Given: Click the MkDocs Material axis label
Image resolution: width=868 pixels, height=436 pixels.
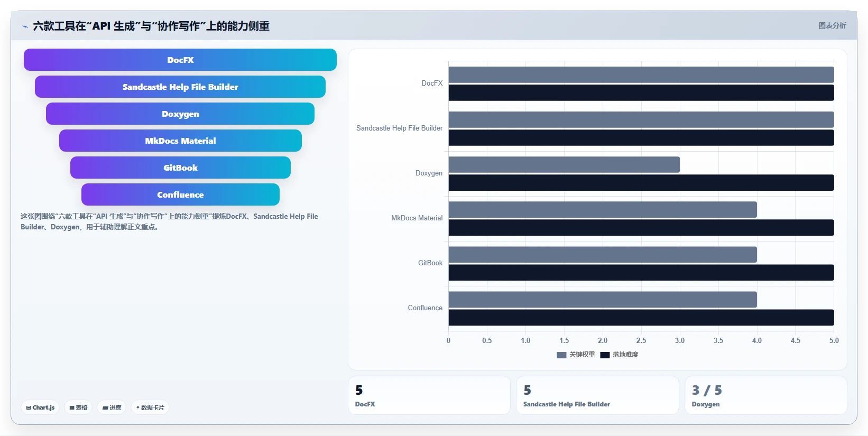Looking at the screenshot, I should tap(417, 218).
